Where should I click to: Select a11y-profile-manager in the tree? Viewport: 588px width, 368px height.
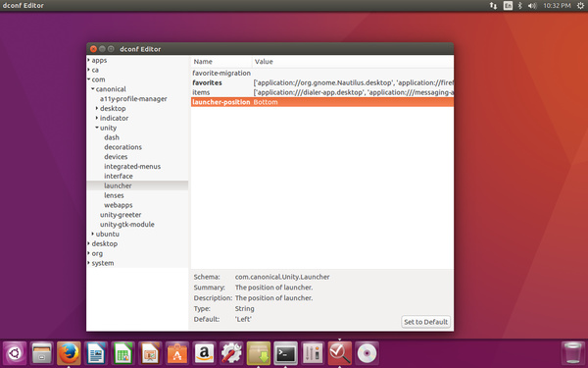pos(133,99)
